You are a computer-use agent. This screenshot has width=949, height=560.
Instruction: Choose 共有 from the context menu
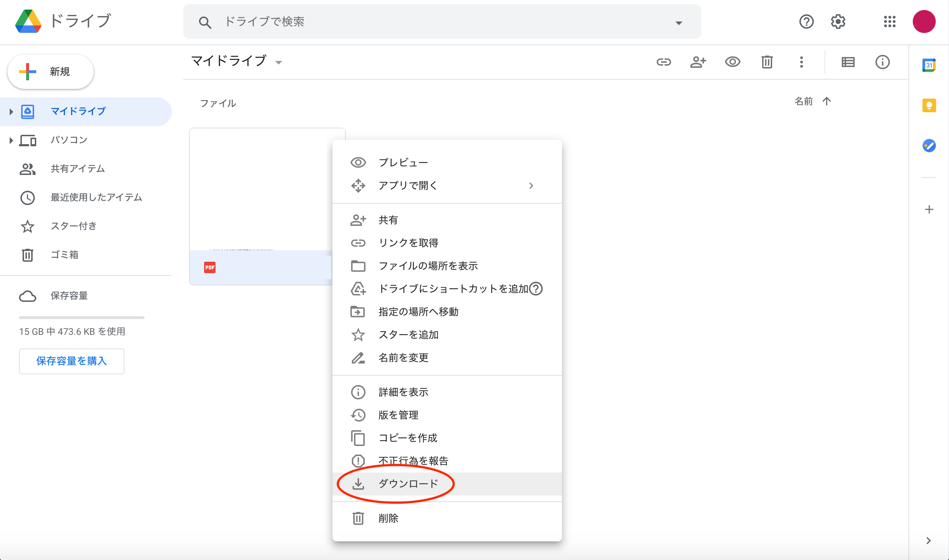coord(447,220)
